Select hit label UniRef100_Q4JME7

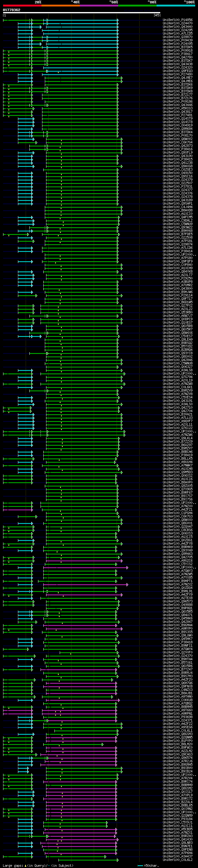178,78
